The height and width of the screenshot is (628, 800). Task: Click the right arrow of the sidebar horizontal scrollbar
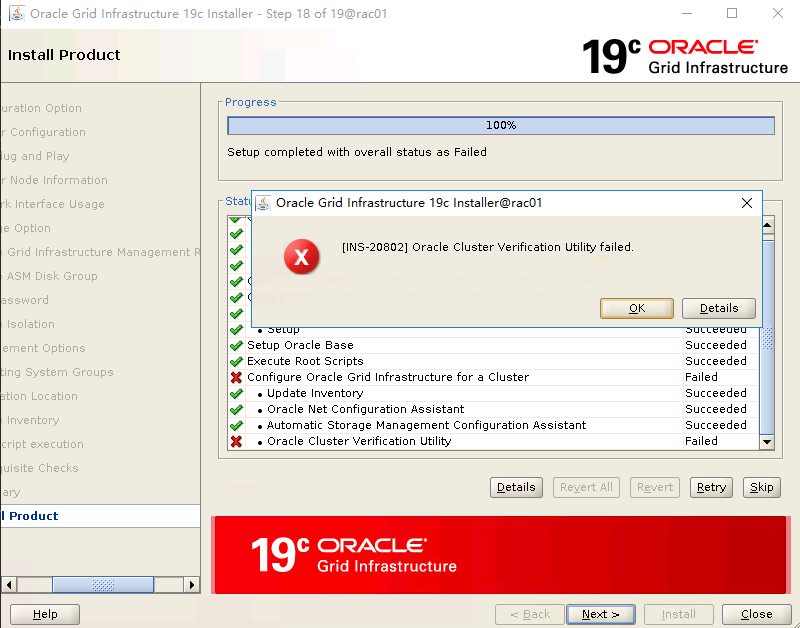[192, 585]
